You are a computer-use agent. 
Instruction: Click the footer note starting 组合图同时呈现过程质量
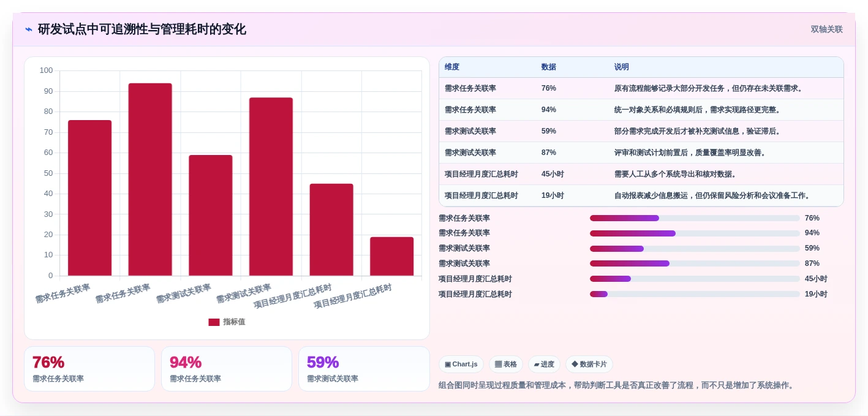point(617,385)
